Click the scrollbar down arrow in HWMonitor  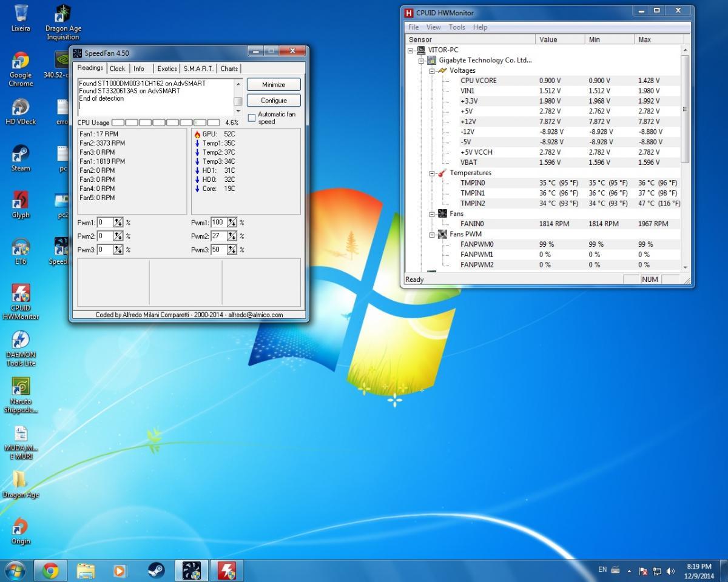686,267
